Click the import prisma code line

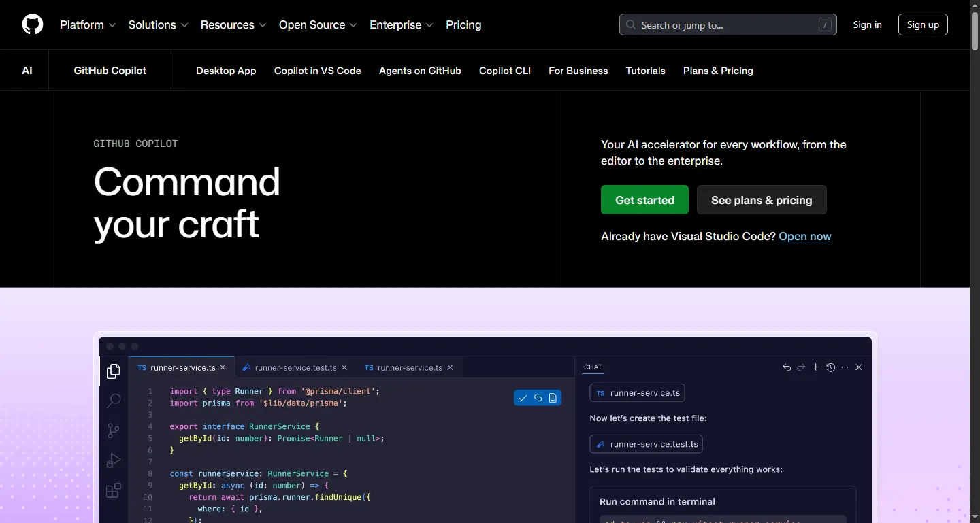[259, 403]
